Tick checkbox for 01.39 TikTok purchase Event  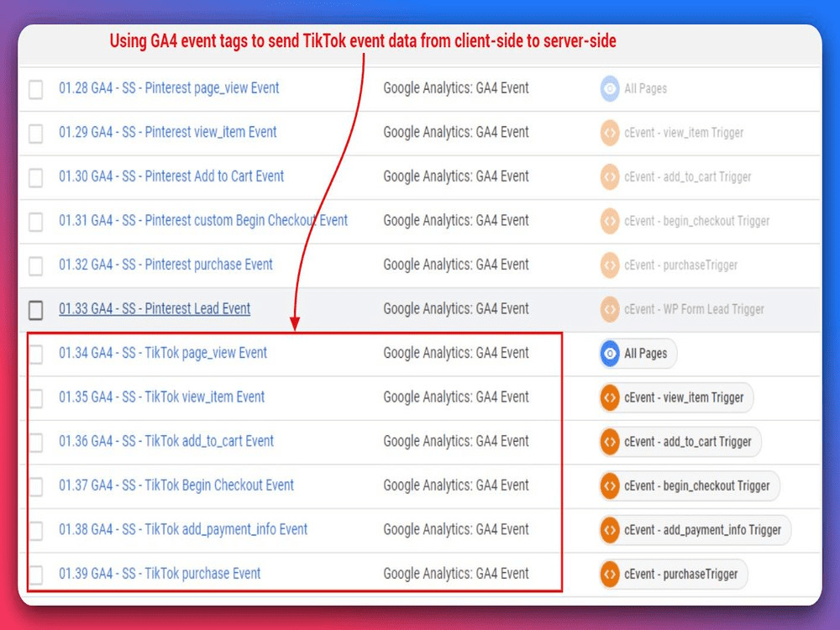tap(36, 575)
